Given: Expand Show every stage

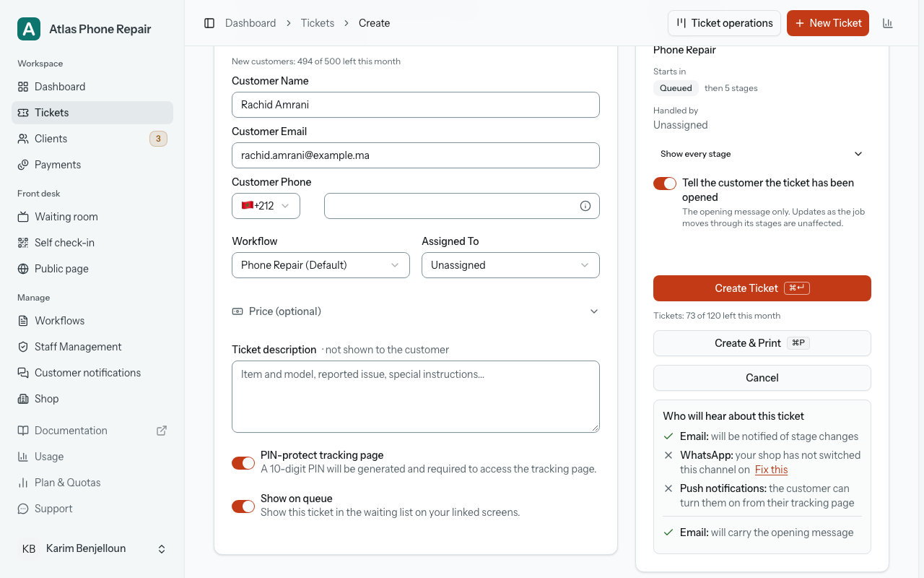Looking at the screenshot, I should point(762,154).
